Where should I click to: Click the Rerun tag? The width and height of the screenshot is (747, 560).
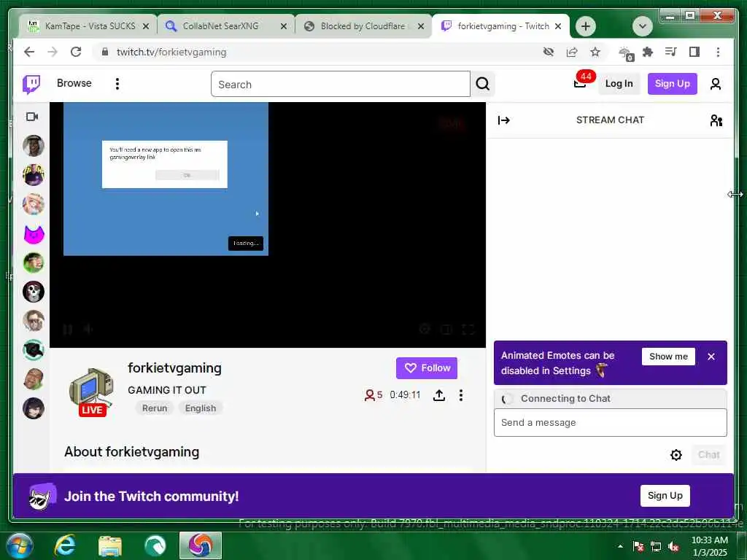(155, 408)
